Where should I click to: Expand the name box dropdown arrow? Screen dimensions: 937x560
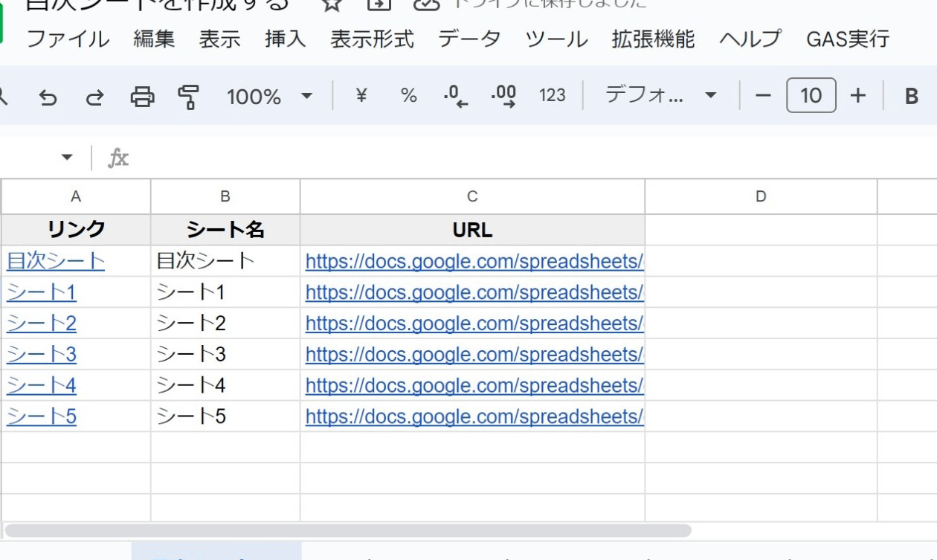[67, 157]
